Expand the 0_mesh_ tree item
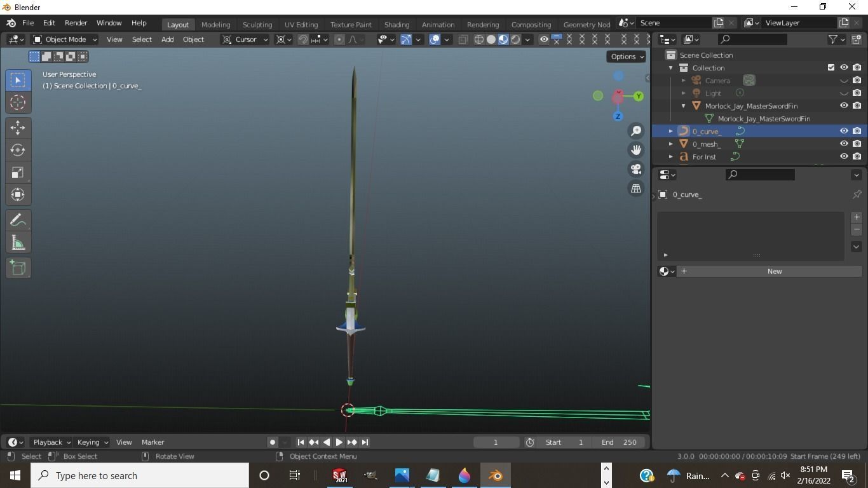This screenshot has width=868, height=488. (x=670, y=144)
